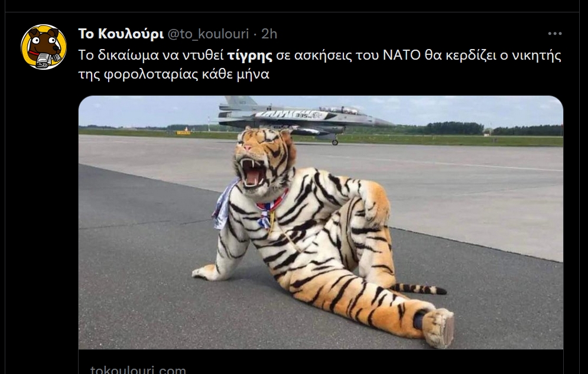This screenshot has width=588, height=374.
Task: Open the tiger costume photo preview
Action: (x=321, y=223)
